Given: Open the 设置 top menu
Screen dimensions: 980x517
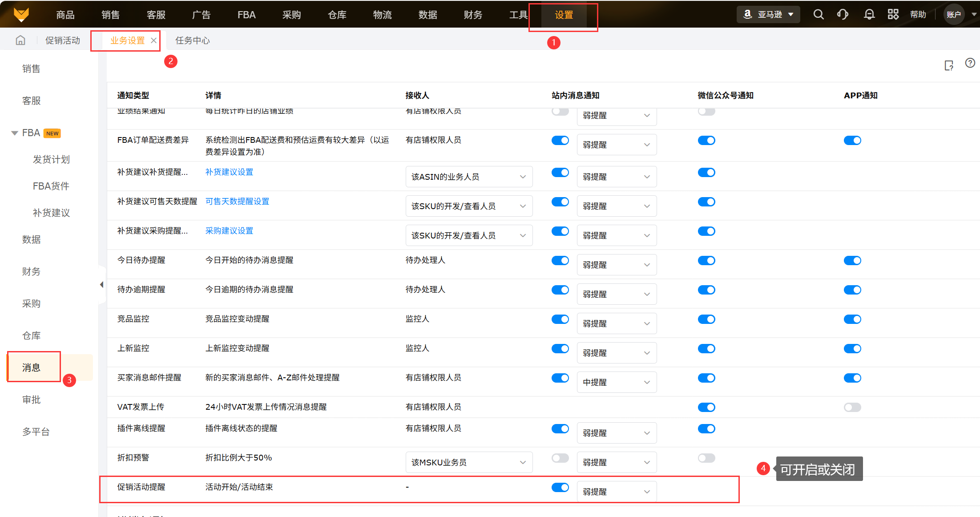Looking at the screenshot, I should pos(564,15).
